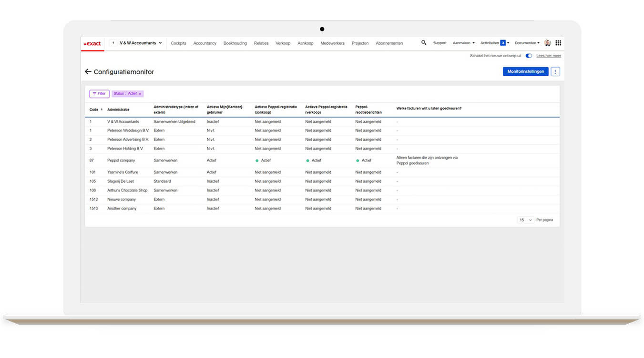Open the Aanmaken dropdown
The height and width of the screenshot is (358, 644).
463,43
